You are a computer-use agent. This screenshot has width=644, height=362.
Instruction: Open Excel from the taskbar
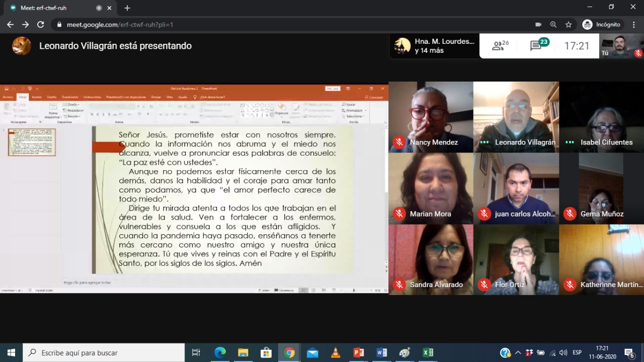[428, 352]
